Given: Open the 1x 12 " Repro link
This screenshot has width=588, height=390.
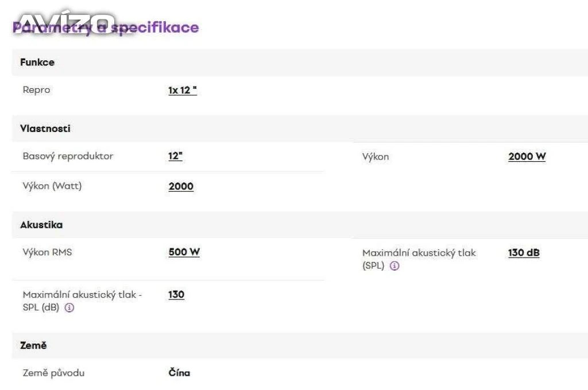Looking at the screenshot, I should coord(183,90).
